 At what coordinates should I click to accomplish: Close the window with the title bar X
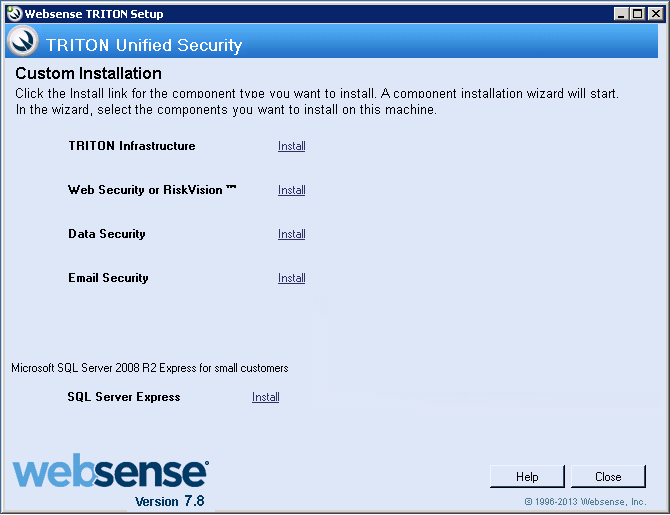click(x=655, y=14)
